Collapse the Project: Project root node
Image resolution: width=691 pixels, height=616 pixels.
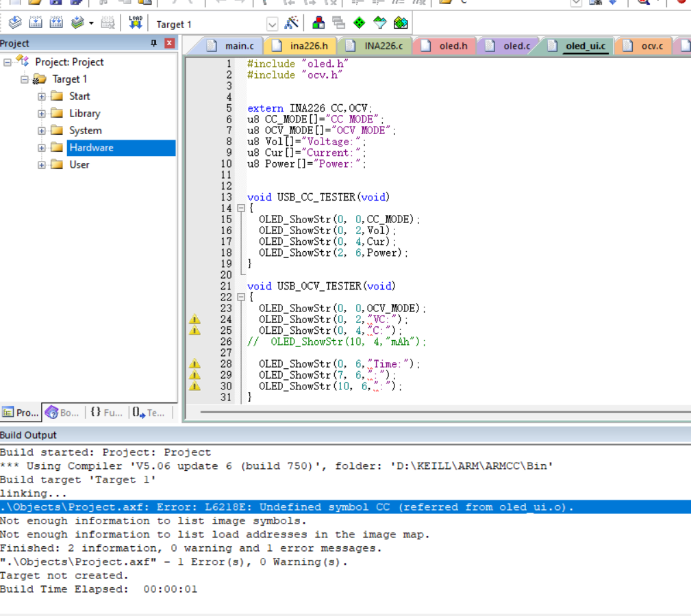click(x=7, y=62)
